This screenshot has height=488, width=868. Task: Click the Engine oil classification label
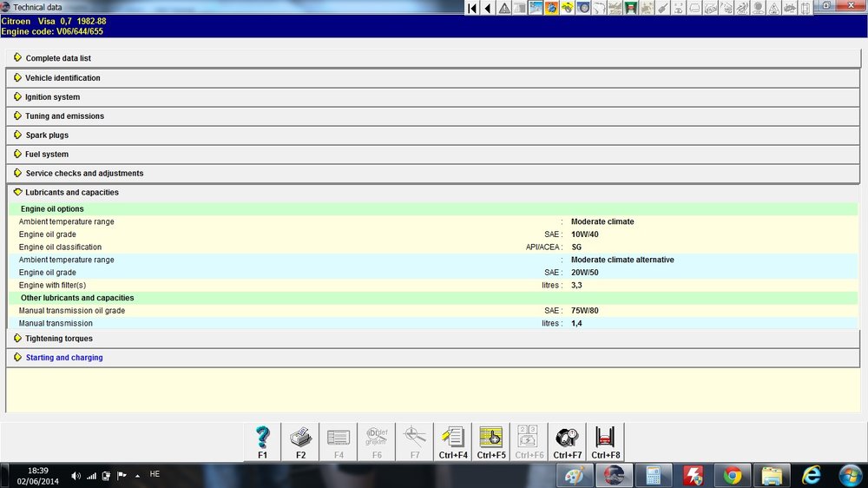coord(60,247)
